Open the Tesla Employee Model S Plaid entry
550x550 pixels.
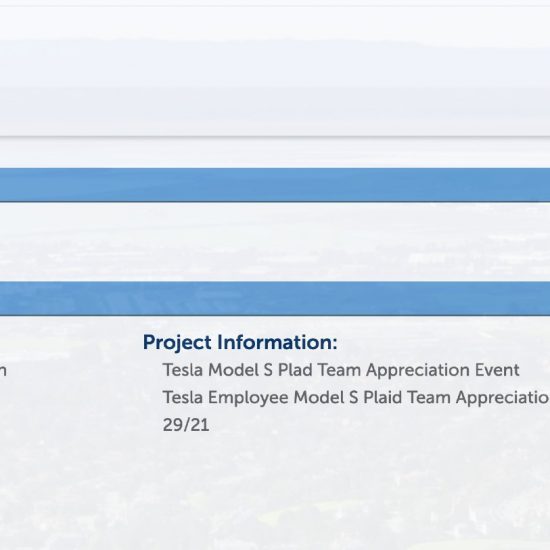coord(356,398)
